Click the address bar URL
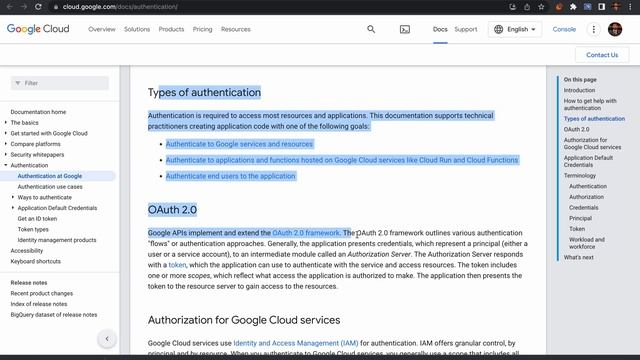Image resolution: width=640 pixels, height=360 pixels. coord(120,7)
